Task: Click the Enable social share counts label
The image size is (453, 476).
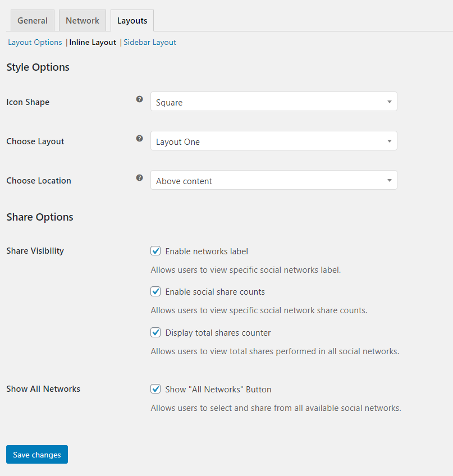Action: pos(215,292)
